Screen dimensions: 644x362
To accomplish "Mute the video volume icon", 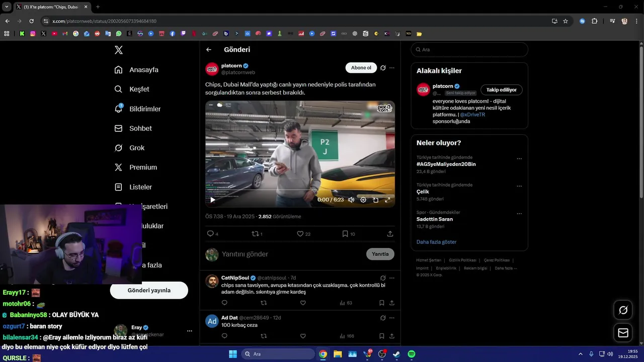I will tap(351, 200).
